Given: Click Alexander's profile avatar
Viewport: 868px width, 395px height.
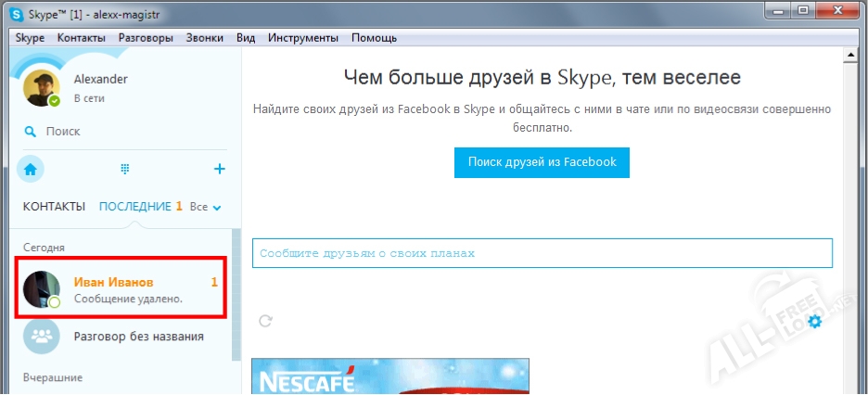Looking at the screenshot, I should [x=41, y=88].
